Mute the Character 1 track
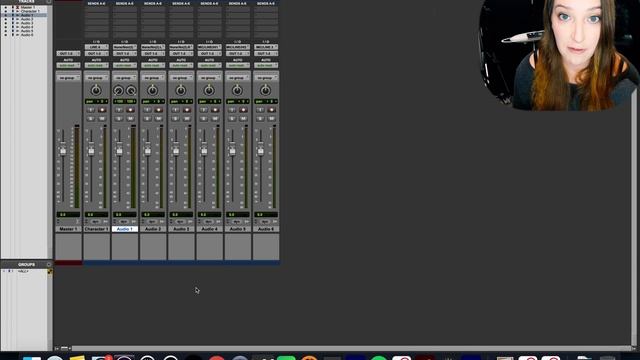This screenshot has height=360, width=640. (102, 119)
